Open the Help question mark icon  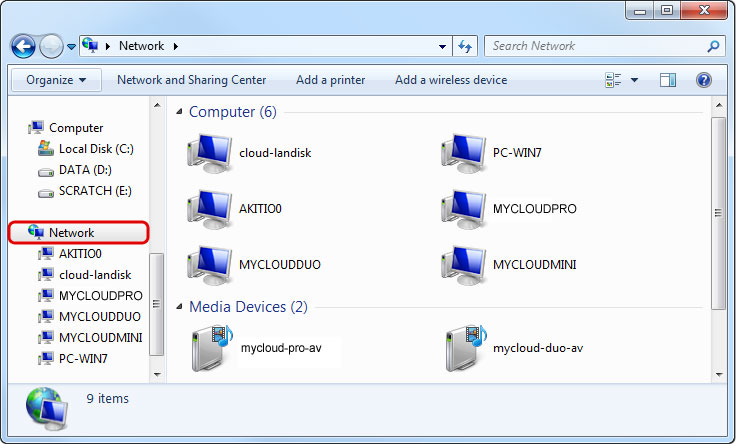click(703, 80)
